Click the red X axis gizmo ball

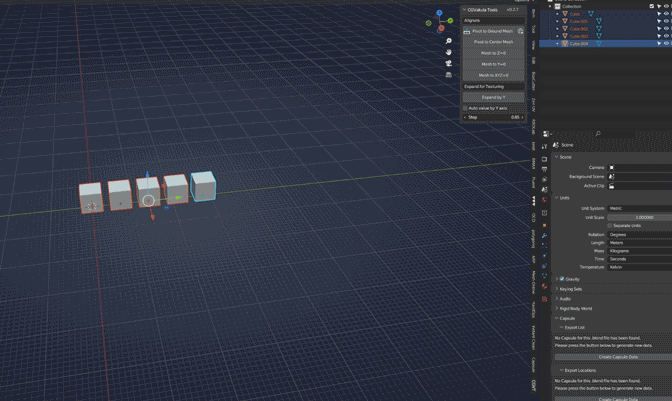(441, 28)
